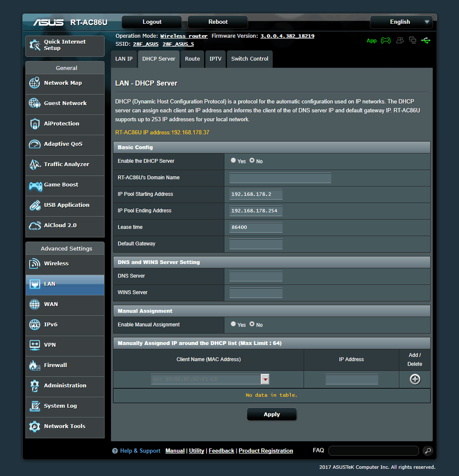Click the Game Boost controller icon
This screenshot has height=476, width=459.
[x=36, y=185]
